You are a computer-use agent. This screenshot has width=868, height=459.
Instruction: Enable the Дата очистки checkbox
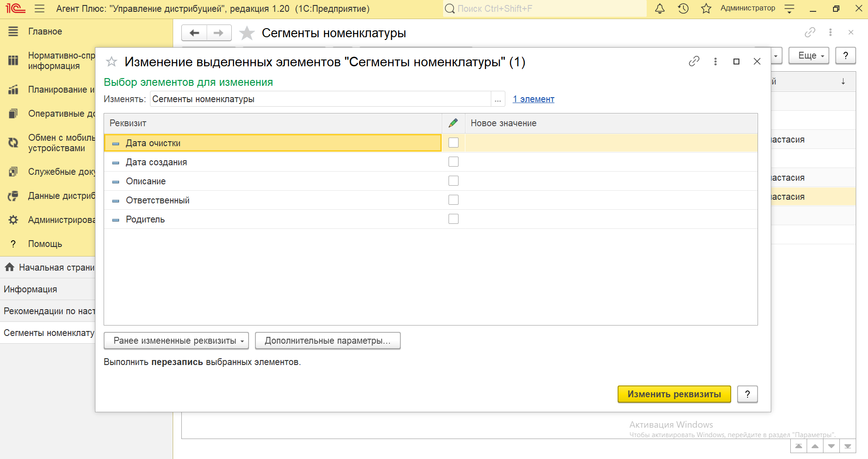(x=453, y=143)
